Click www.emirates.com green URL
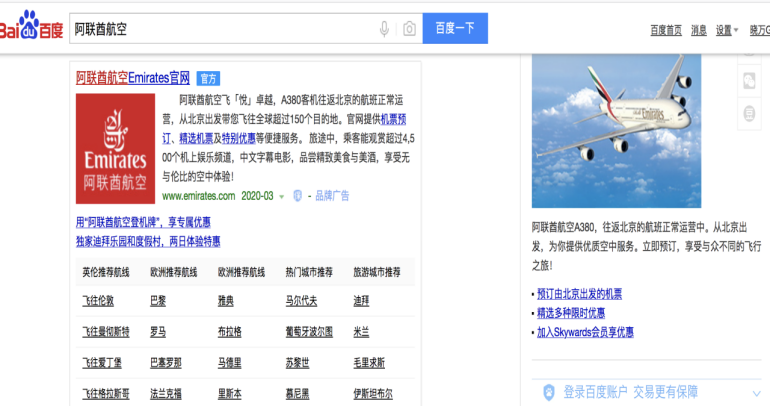The width and height of the screenshot is (772, 406). click(198, 196)
